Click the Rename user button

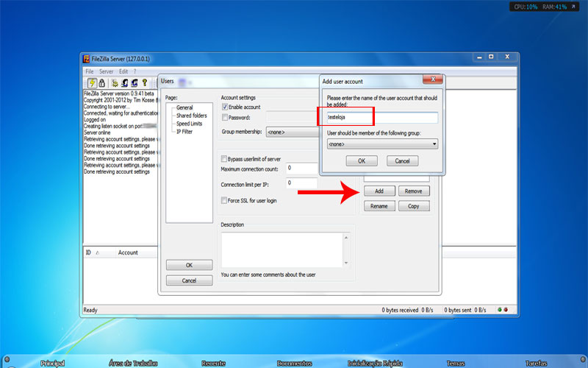(x=379, y=206)
